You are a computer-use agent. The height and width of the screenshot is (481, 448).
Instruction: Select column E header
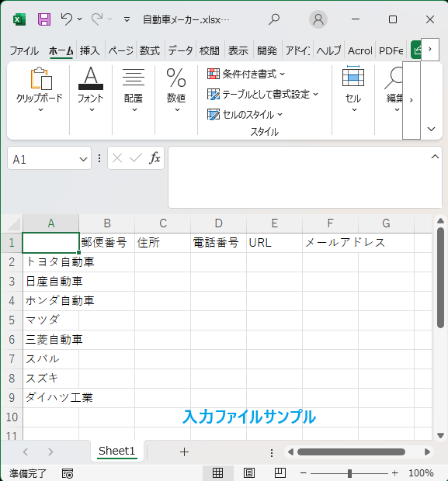pyautogui.click(x=275, y=223)
